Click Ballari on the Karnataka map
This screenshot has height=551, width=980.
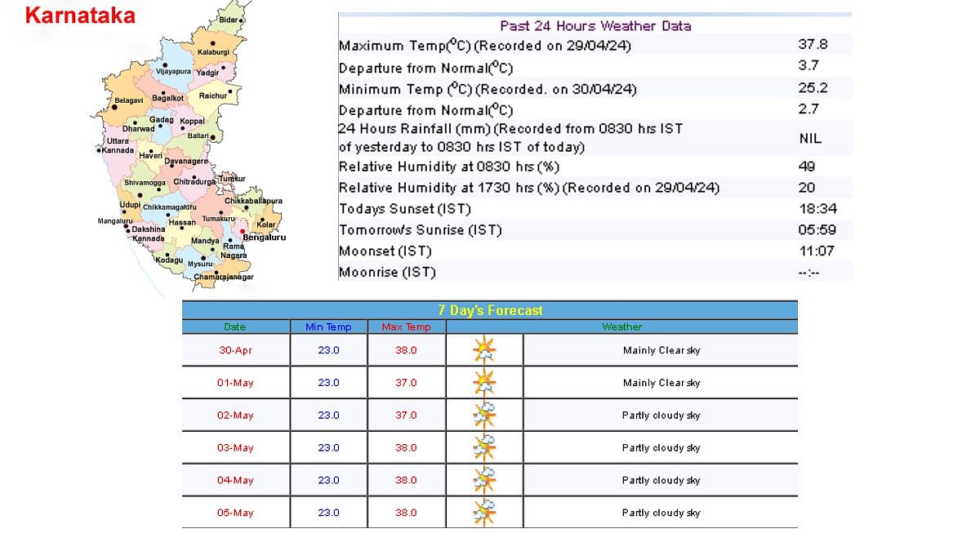(198, 136)
